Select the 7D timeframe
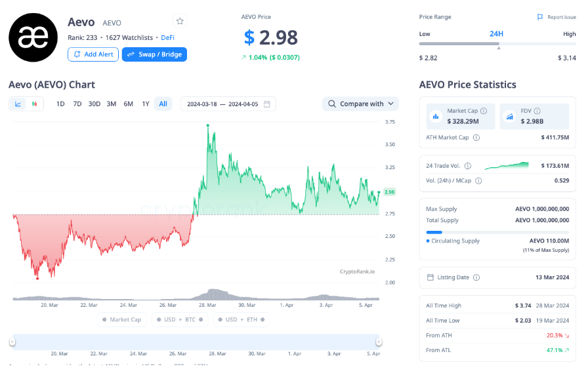Image resolution: width=588 pixels, height=379 pixels. click(77, 104)
